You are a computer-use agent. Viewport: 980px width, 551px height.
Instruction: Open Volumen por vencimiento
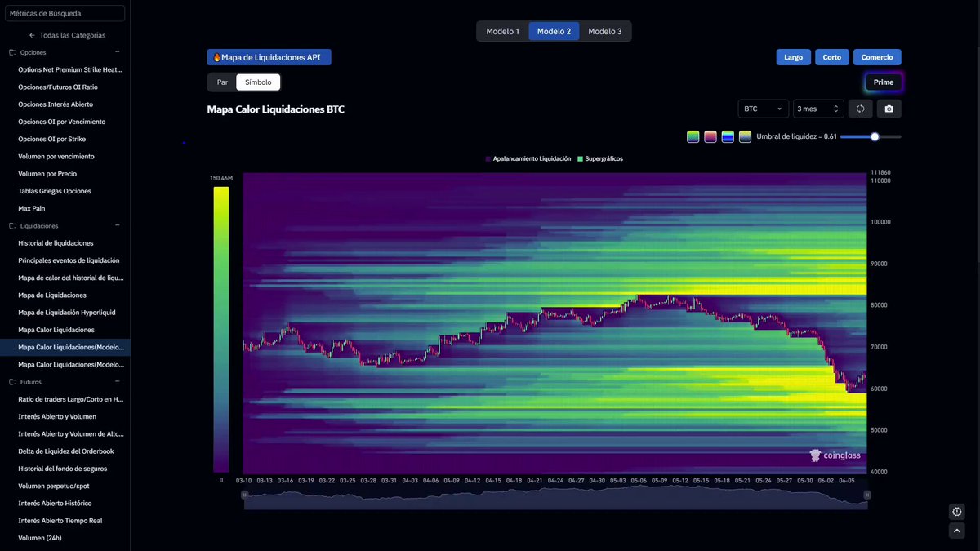[56, 156]
